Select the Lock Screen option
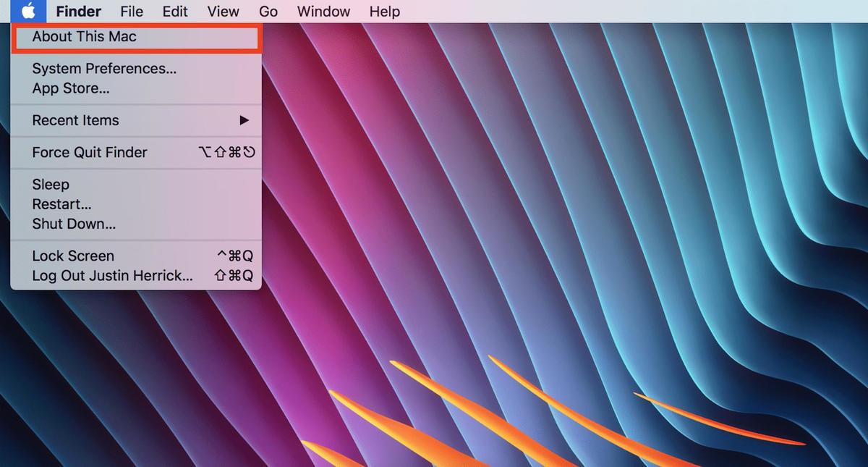Screen dimensions: 868x467 tap(73, 256)
